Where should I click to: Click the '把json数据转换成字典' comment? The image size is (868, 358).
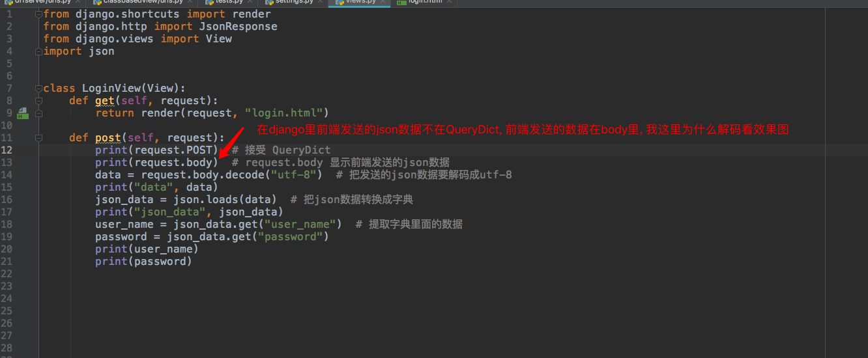358,199
